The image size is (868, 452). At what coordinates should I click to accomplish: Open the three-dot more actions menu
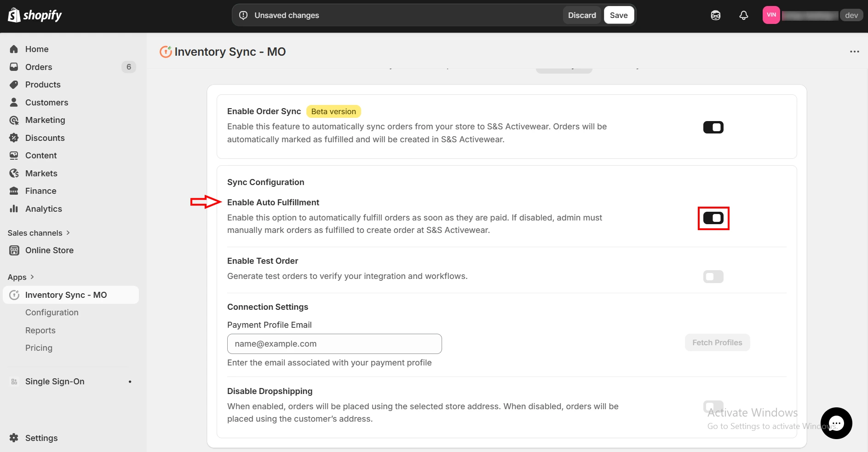[855, 52]
